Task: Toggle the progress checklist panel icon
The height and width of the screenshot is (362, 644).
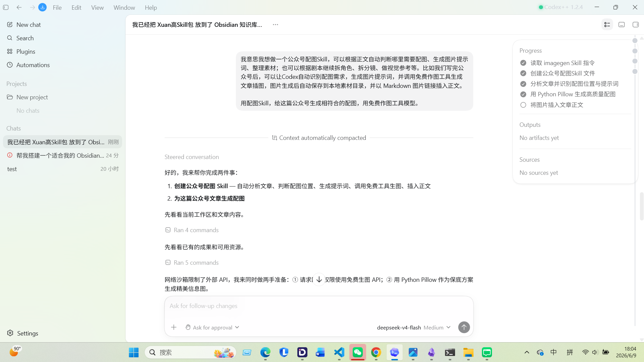Action: point(607,24)
